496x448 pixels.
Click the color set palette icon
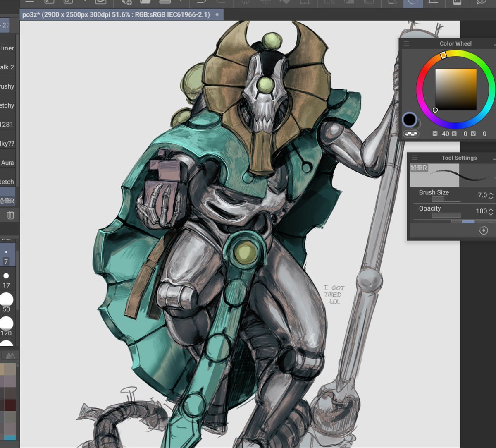click(x=10, y=356)
